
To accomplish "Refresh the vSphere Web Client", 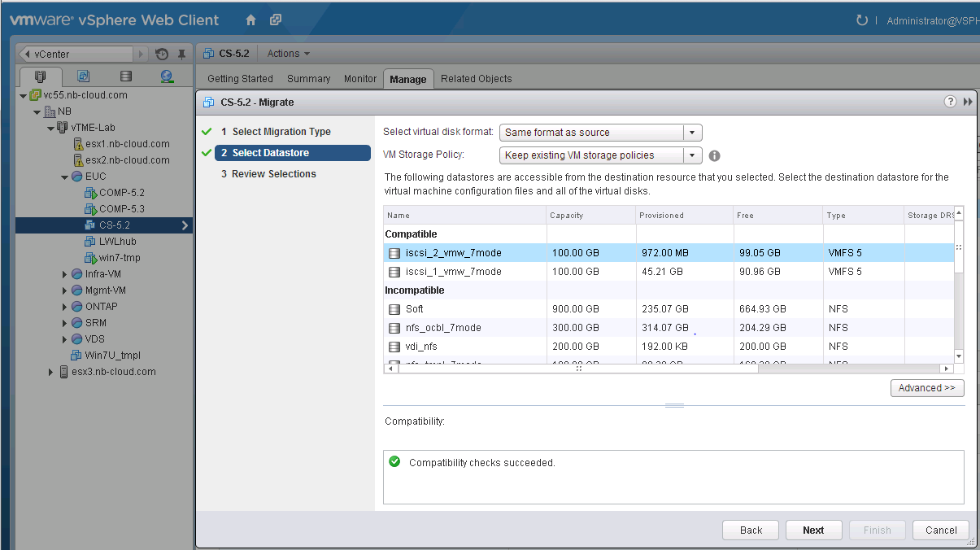I will 862,20.
